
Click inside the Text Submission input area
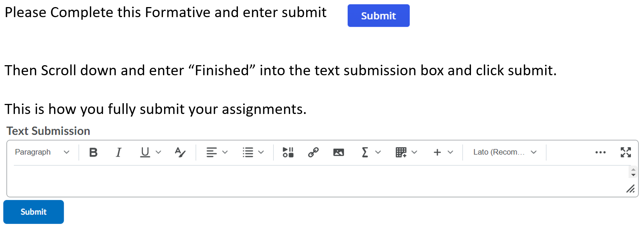[317, 181]
